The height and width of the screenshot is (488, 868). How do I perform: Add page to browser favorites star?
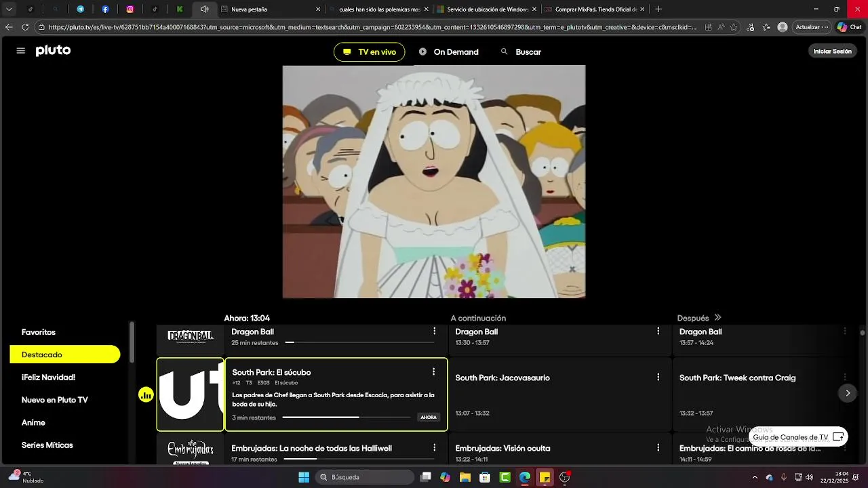pos(734,27)
